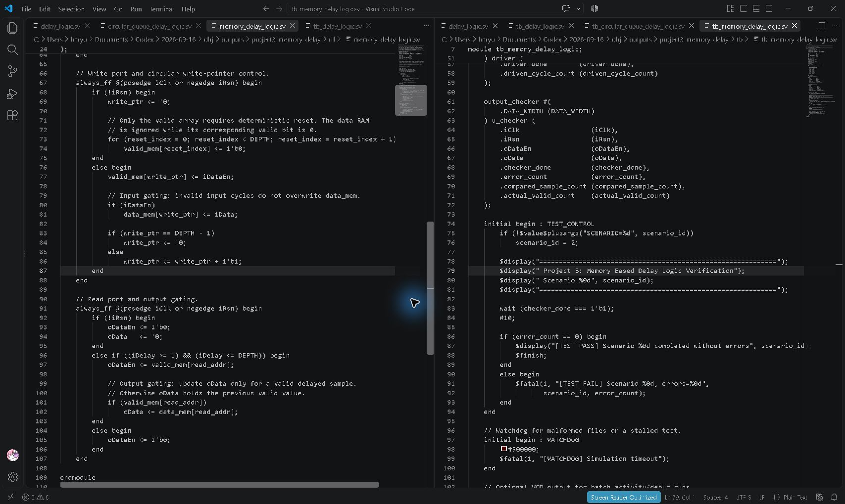Open the Manage gear menu

[12, 477]
